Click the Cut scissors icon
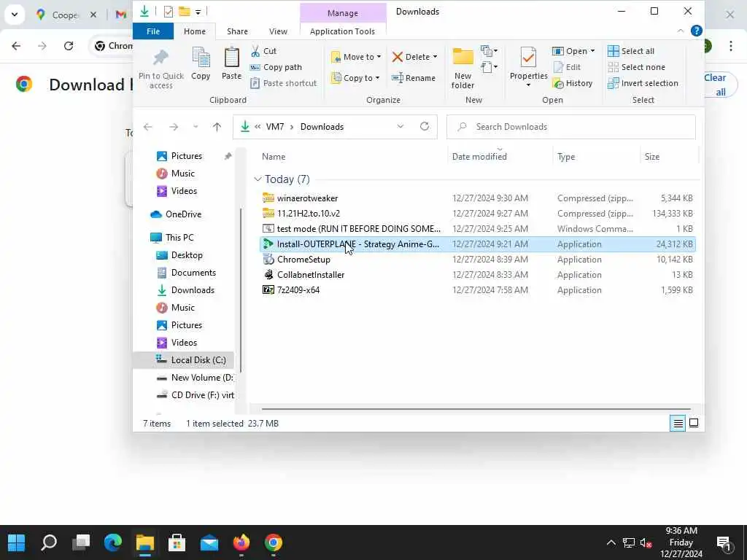The width and height of the screenshot is (747, 560). click(256, 51)
